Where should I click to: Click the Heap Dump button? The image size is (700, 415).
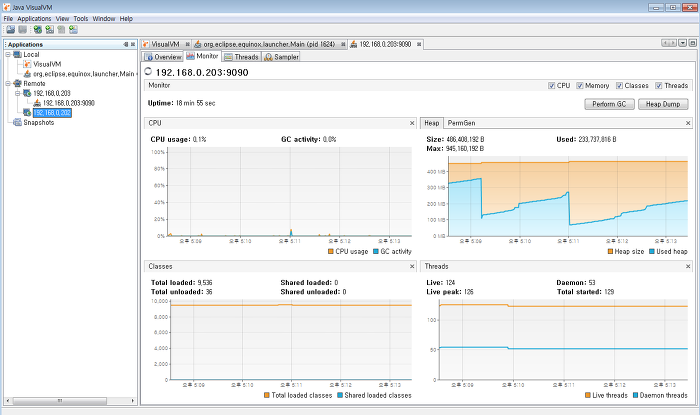[663, 104]
